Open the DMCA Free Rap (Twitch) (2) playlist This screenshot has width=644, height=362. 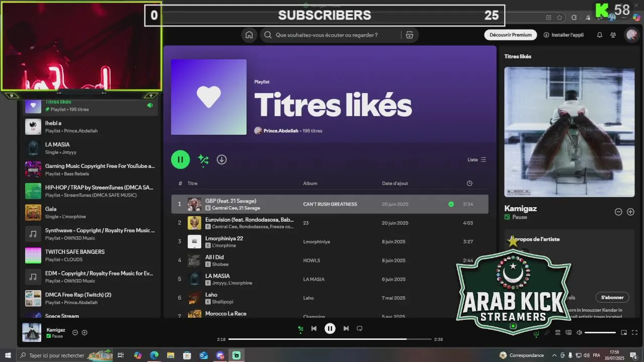[x=91, y=298]
